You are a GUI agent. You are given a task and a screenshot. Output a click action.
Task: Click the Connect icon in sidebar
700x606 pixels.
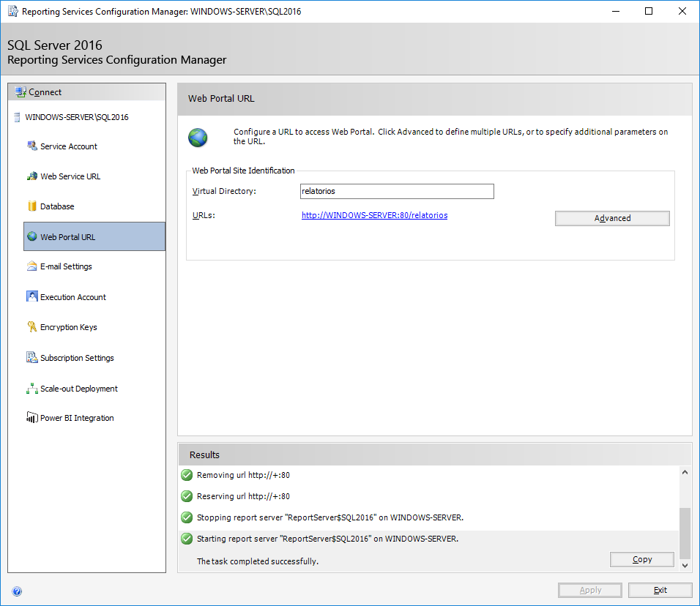[21, 92]
